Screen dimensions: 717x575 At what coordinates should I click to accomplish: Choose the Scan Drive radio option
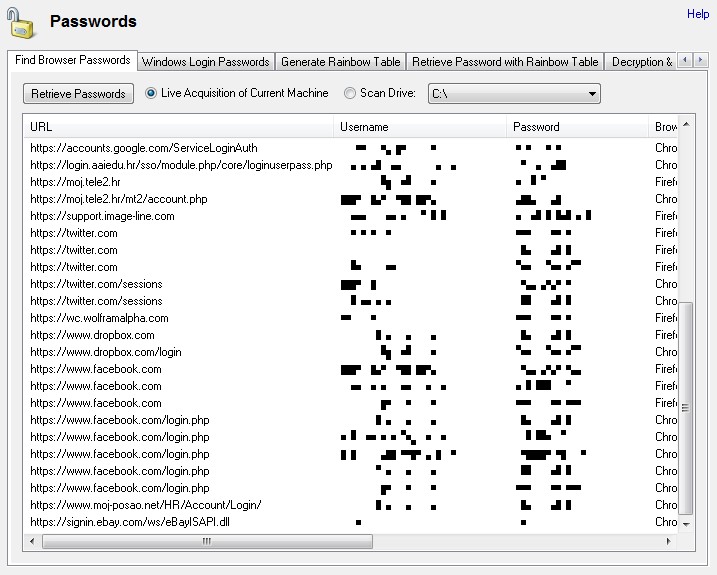coord(350,93)
